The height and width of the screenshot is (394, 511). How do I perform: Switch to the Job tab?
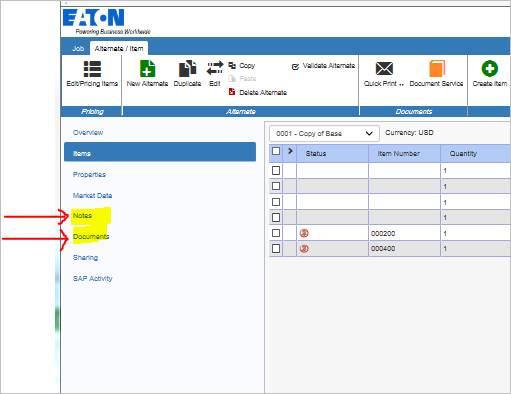click(78, 48)
